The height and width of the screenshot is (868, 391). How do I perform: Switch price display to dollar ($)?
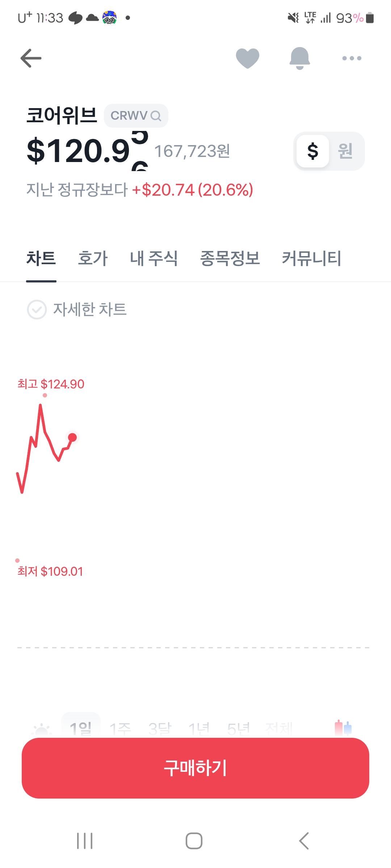(x=313, y=151)
